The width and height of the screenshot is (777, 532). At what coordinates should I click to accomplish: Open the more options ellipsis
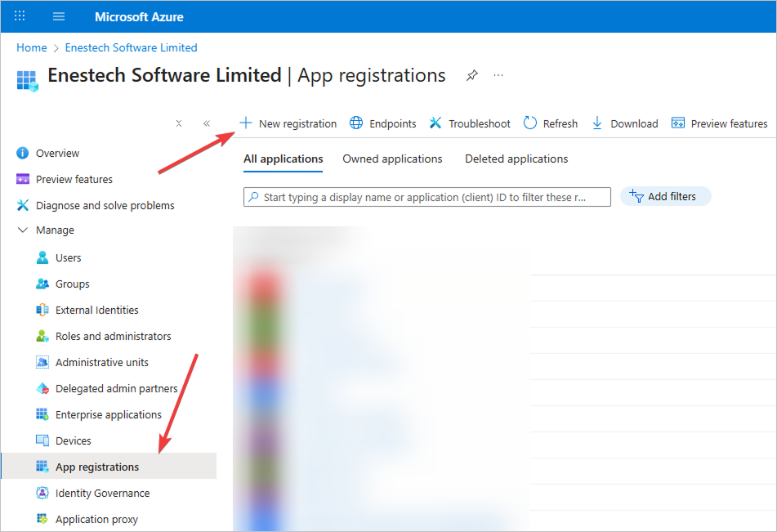498,75
